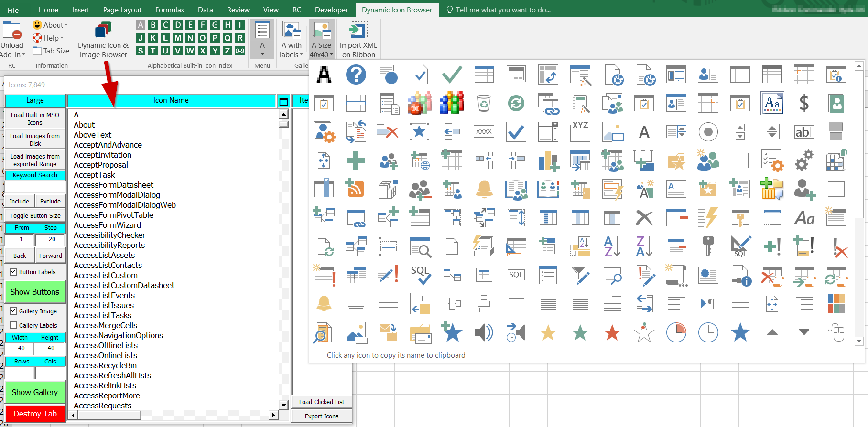Click the Forward button
Image resolution: width=868 pixels, height=427 pixels.
click(x=51, y=256)
